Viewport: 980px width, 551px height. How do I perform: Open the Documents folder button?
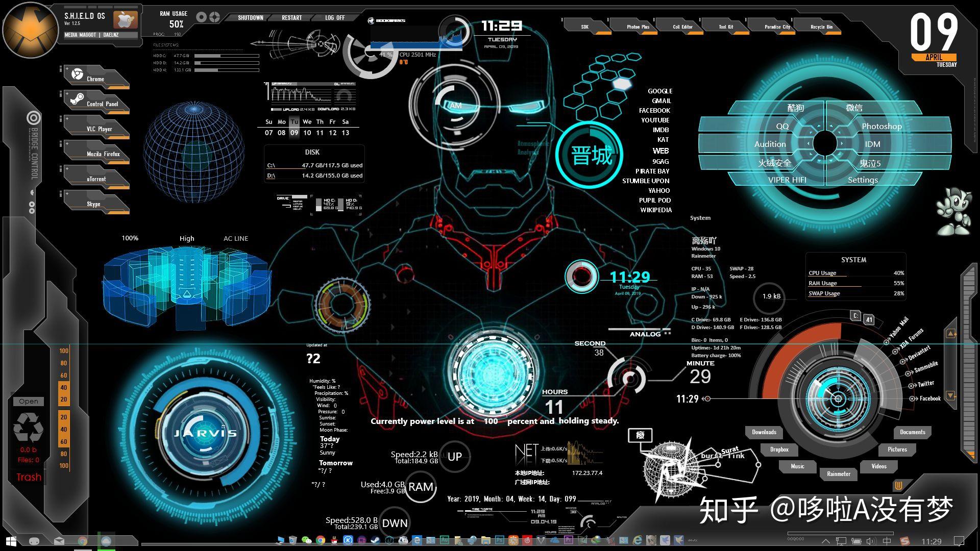coord(913,432)
